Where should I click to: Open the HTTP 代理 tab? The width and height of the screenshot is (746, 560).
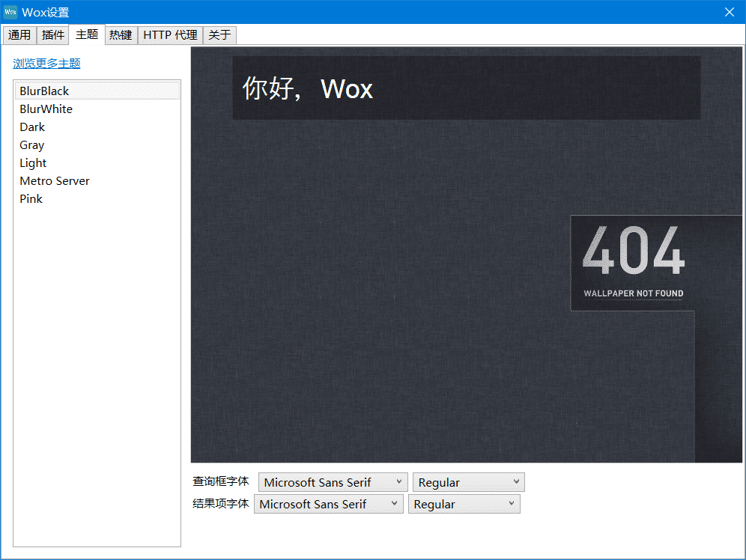[x=170, y=35]
